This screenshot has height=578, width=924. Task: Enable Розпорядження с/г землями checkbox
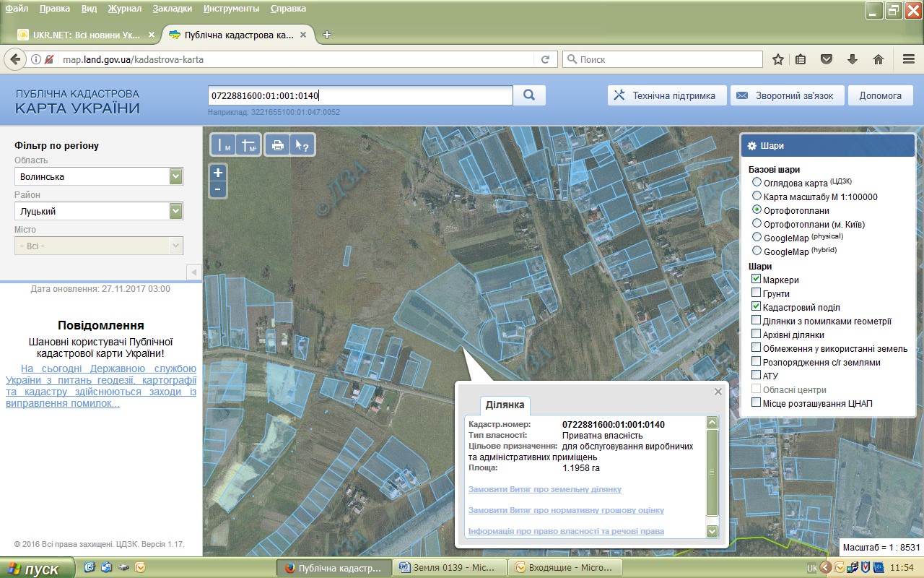pos(756,362)
